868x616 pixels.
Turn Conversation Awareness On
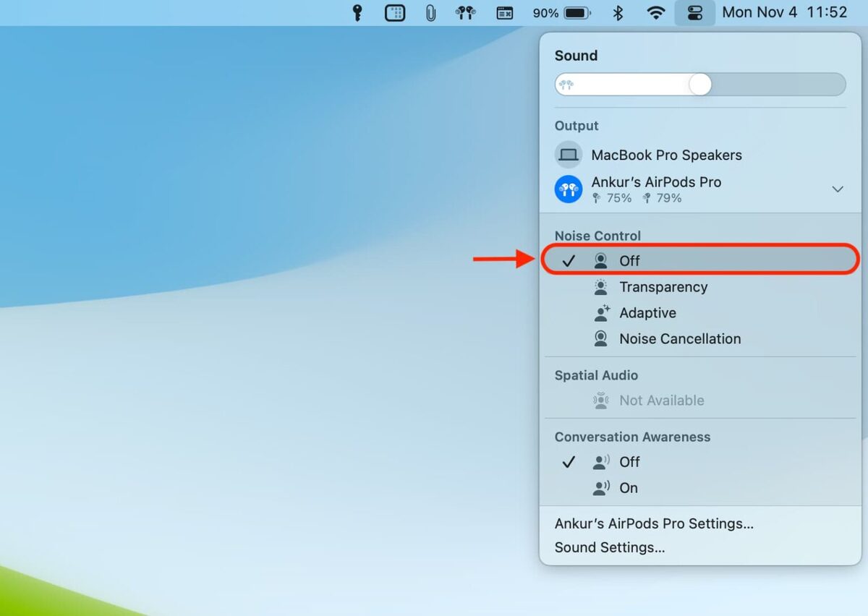click(x=628, y=488)
